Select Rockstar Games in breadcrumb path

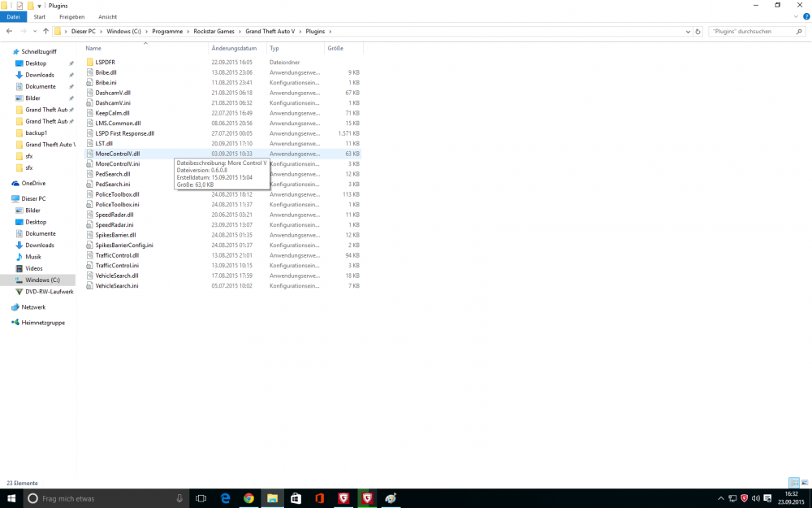click(214, 32)
